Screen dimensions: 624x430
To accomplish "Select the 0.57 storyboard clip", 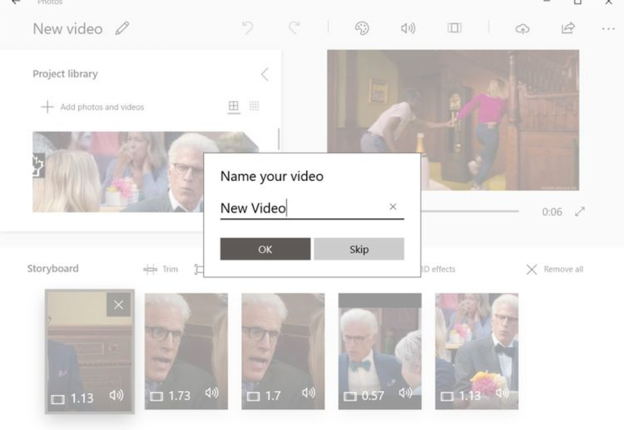I will pyautogui.click(x=380, y=351).
